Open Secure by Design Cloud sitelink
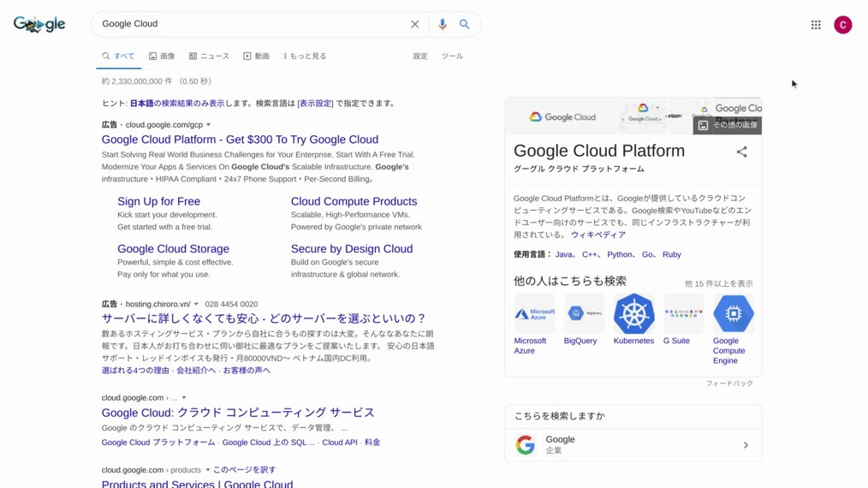Viewport: 868px width, 488px height. [x=352, y=248]
